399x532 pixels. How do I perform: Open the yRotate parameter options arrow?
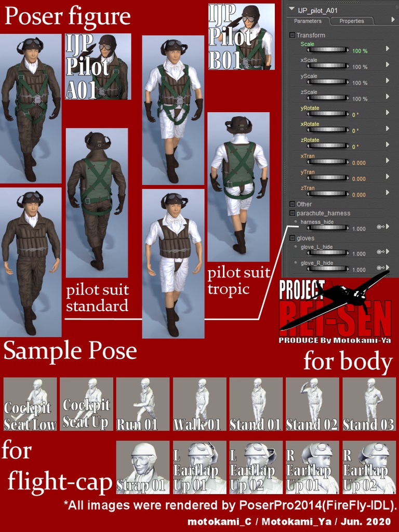tap(388, 113)
